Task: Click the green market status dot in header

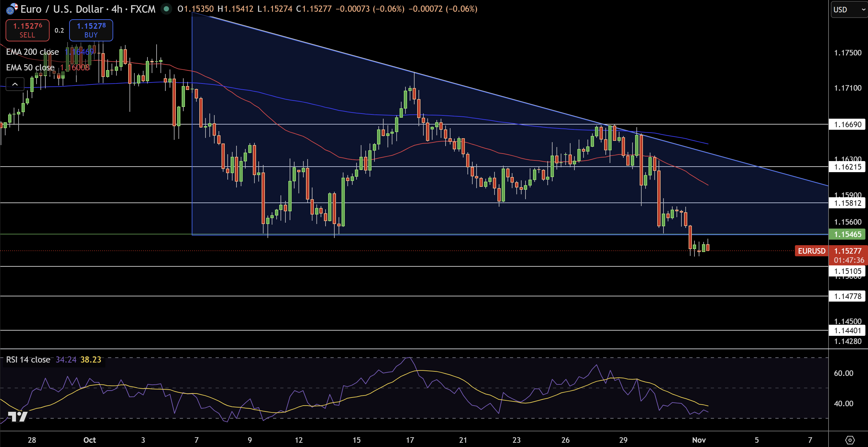Action: tap(166, 9)
